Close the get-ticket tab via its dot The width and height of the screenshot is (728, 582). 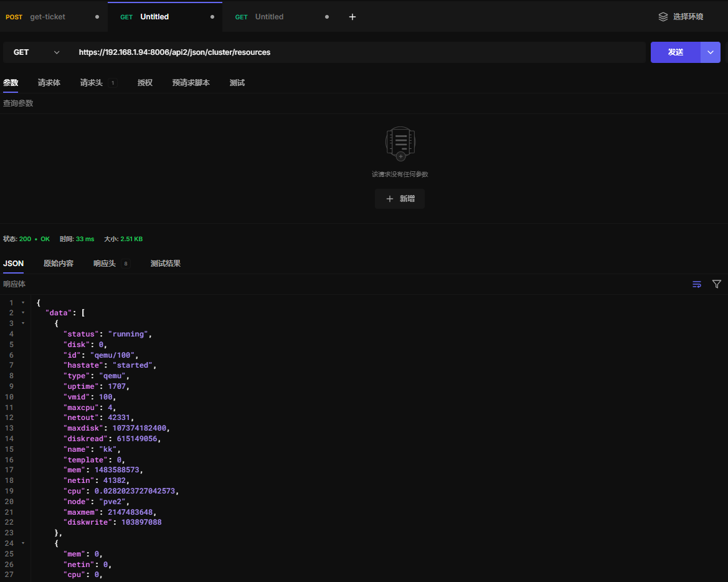[x=97, y=17]
